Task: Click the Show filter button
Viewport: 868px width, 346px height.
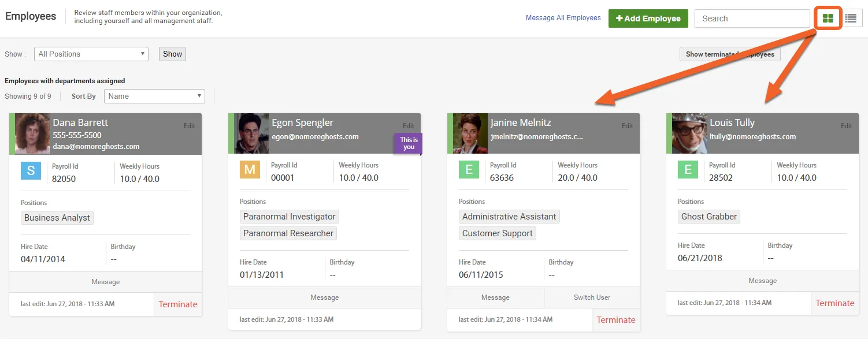Action: [172, 54]
